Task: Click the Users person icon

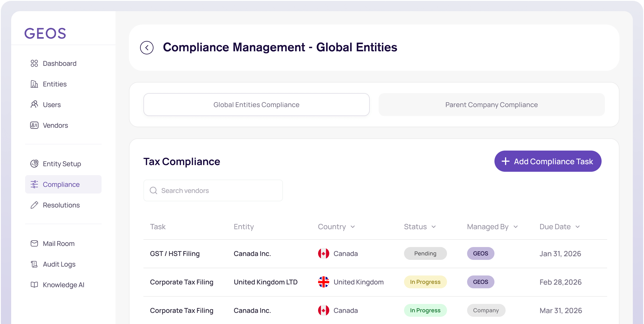Action: coord(34,105)
